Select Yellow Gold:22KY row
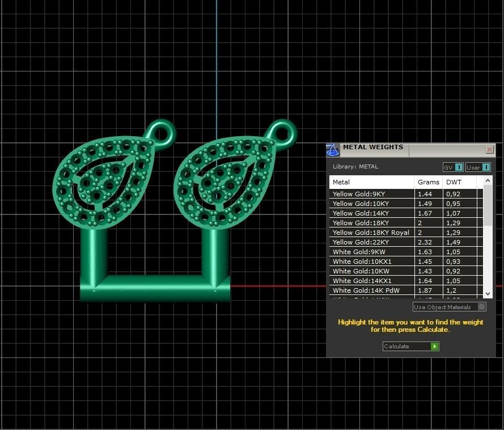Image resolution: width=504 pixels, height=430 pixels. (x=406, y=242)
